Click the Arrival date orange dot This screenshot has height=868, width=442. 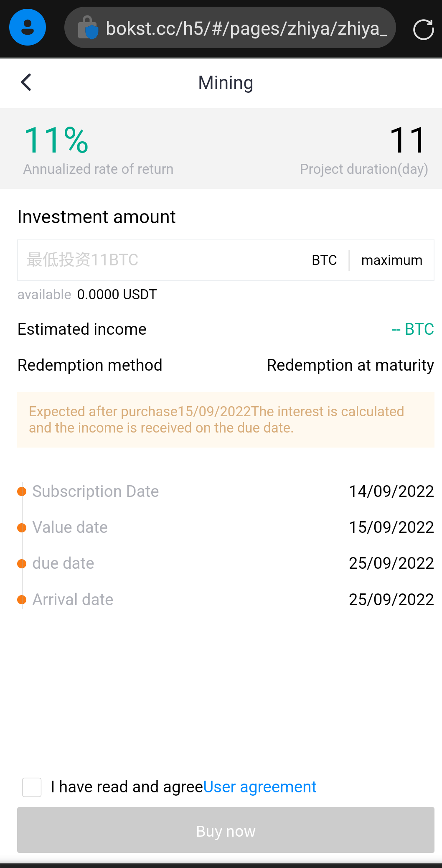click(x=22, y=600)
